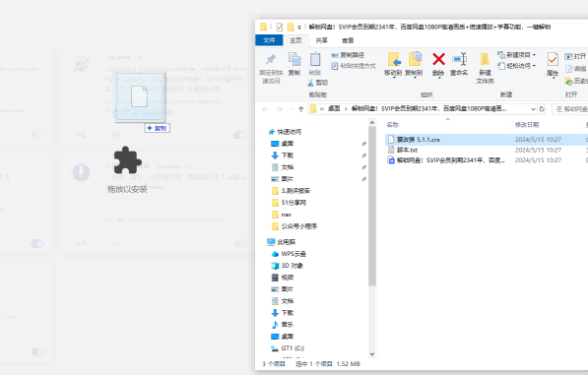Open WPS云盘 in navigation pane

(x=294, y=254)
